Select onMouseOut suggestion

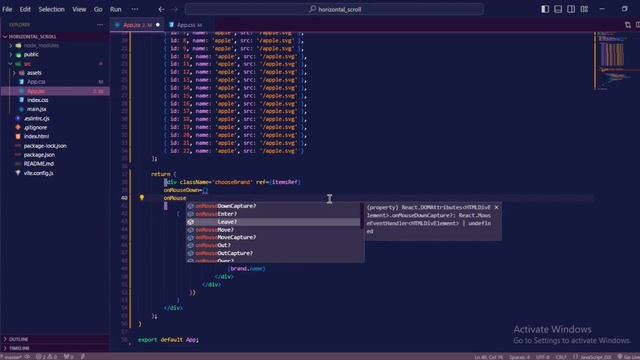pyautogui.click(x=274, y=245)
